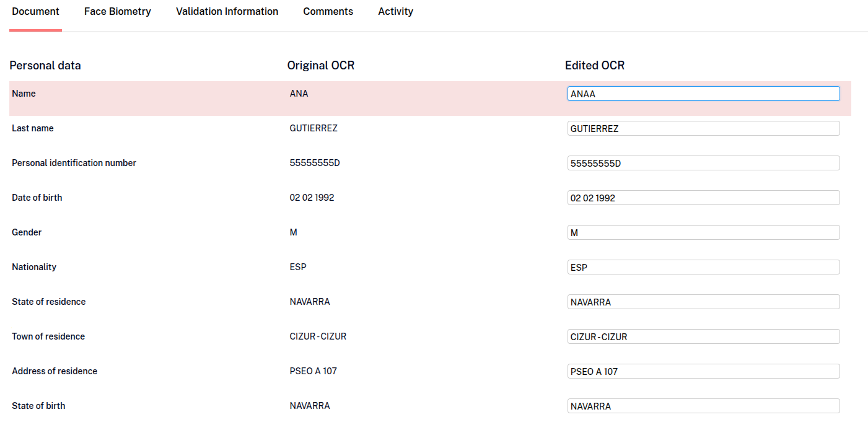Click the Gender edited field

coord(703,232)
